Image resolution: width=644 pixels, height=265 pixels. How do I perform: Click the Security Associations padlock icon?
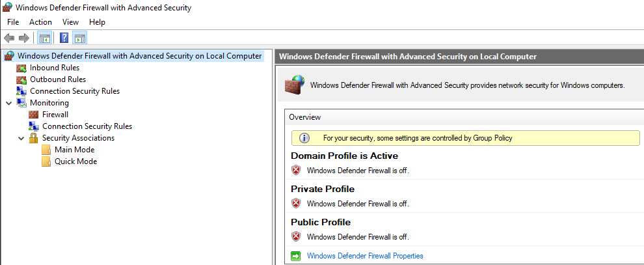[34, 137]
